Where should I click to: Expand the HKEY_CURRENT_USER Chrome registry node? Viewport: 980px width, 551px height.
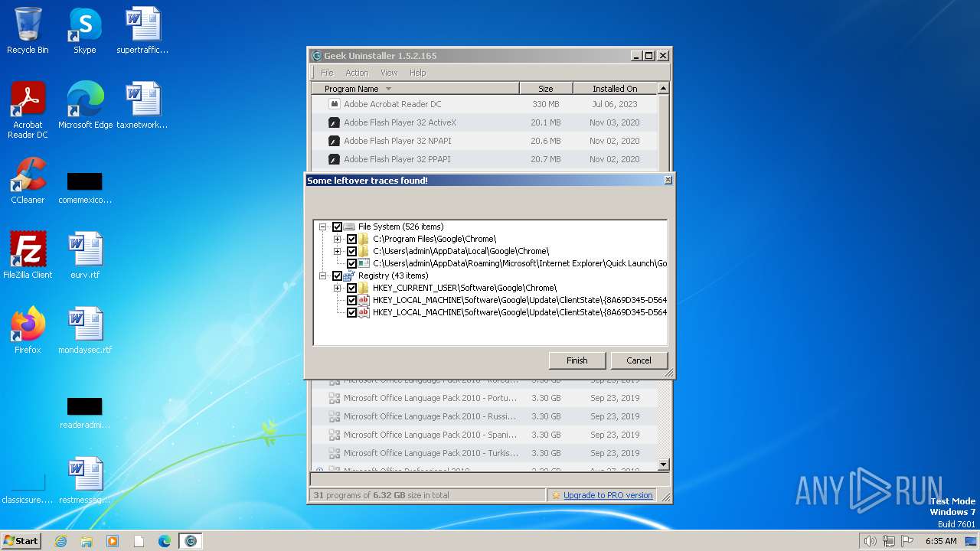click(337, 288)
